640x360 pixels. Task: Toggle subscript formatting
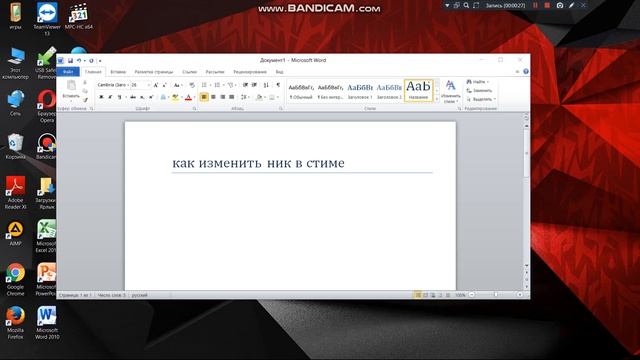142,97
